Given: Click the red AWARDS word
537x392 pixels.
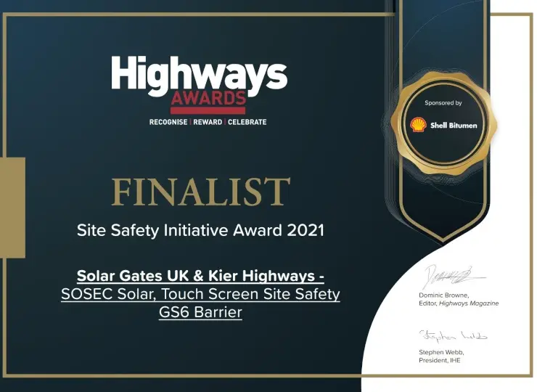Looking at the screenshot, I should (208, 98).
